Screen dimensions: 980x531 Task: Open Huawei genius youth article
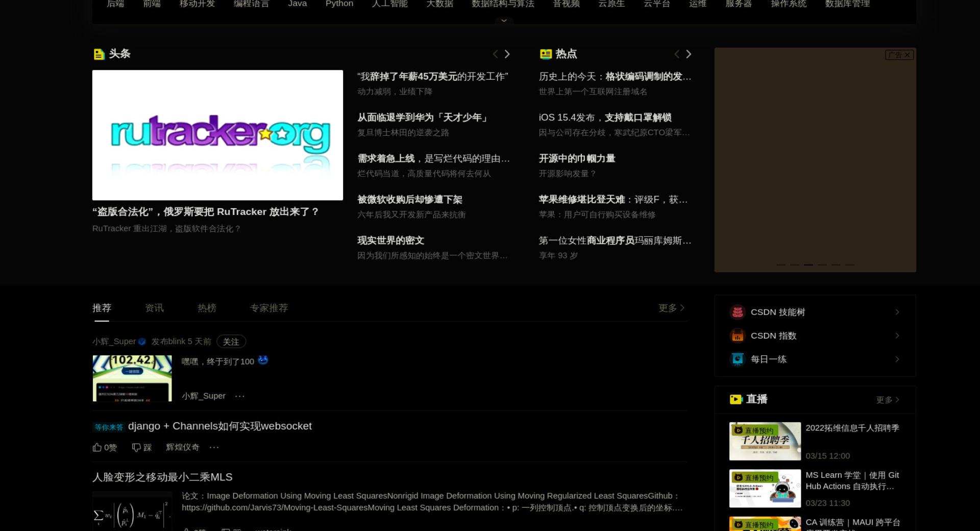[x=423, y=117]
